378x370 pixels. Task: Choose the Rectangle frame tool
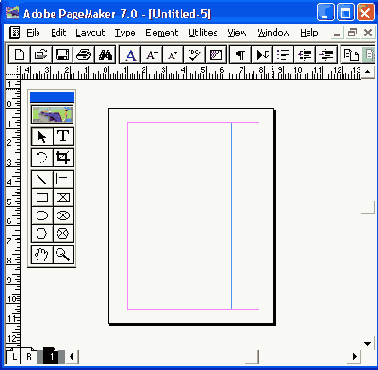click(x=63, y=198)
